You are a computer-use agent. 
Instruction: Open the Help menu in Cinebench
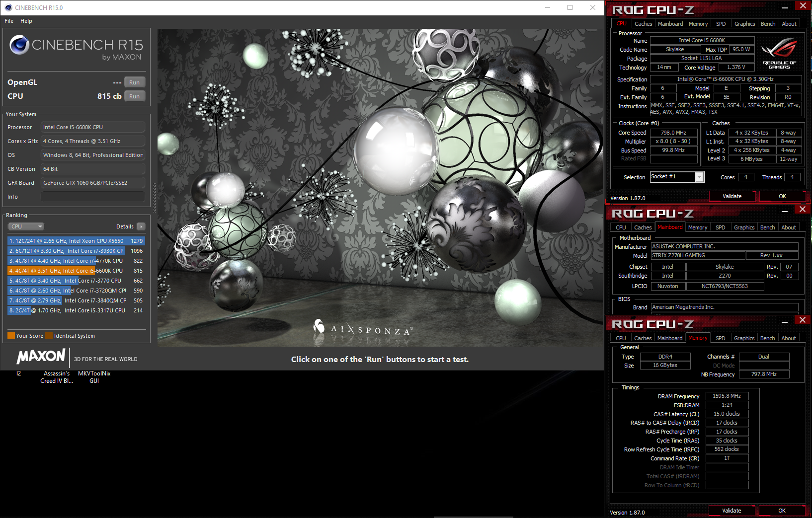pyautogui.click(x=26, y=21)
